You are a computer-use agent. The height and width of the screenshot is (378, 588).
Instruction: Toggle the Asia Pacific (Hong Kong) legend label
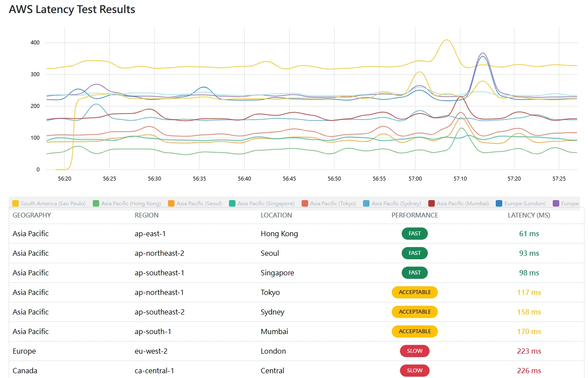[131, 204]
